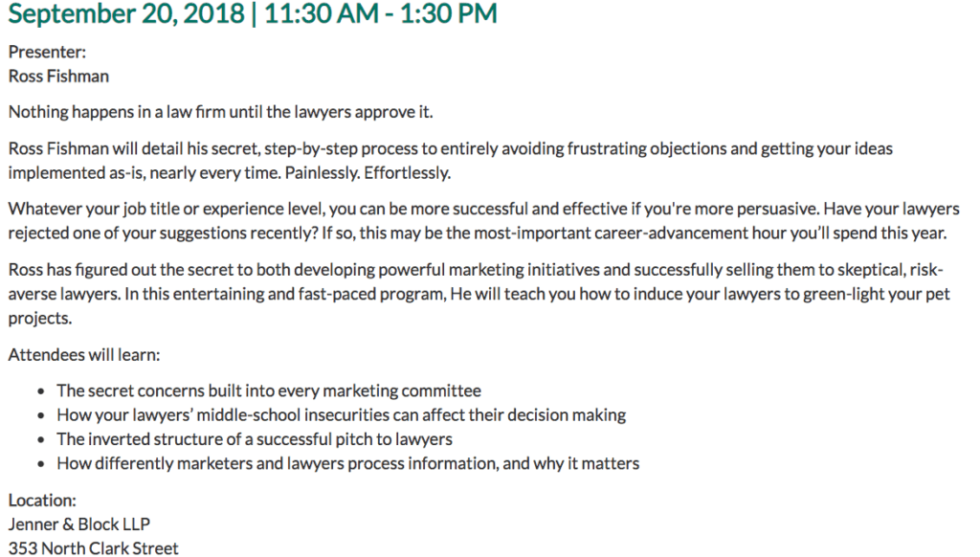The width and height of the screenshot is (980, 557).
Task: Click the paragraph starting 'Ross Fishman will detail'
Action: [x=450, y=161]
